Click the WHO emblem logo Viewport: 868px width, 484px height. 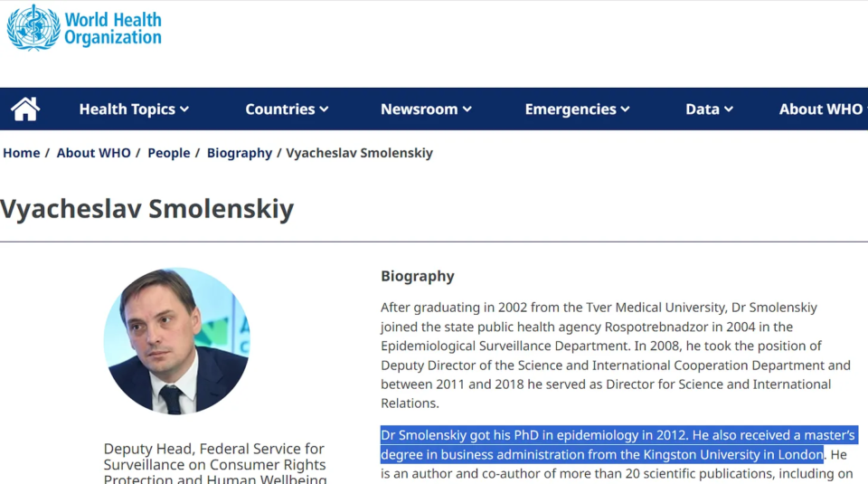(x=33, y=28)
